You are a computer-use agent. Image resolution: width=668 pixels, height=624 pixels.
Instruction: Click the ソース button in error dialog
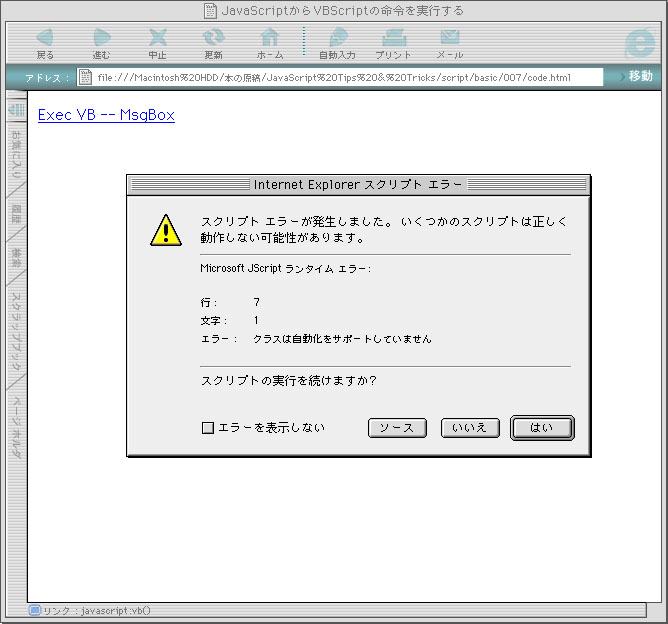397,428
